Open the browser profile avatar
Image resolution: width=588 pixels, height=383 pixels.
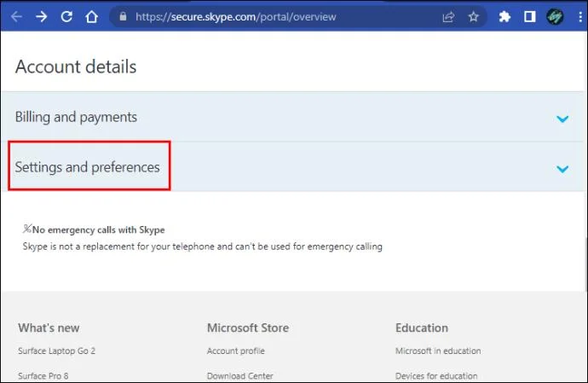point(555,16)
